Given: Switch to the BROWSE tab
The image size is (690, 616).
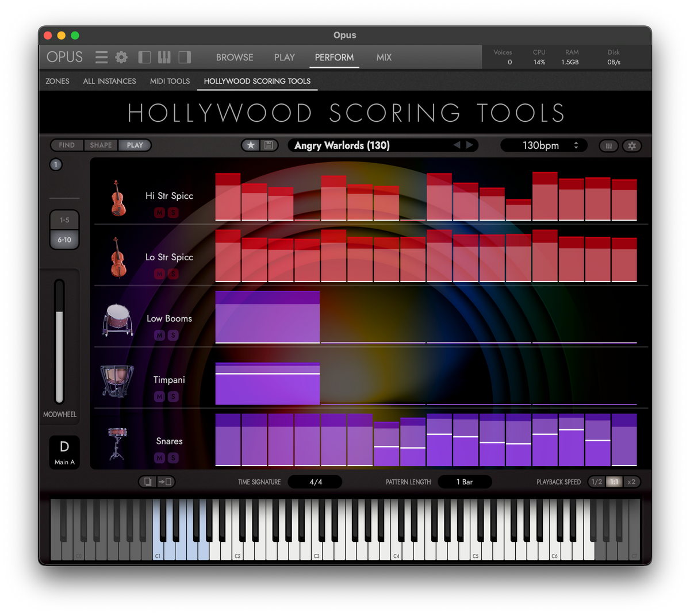Looking at the screenshot, I should (235, 57).
